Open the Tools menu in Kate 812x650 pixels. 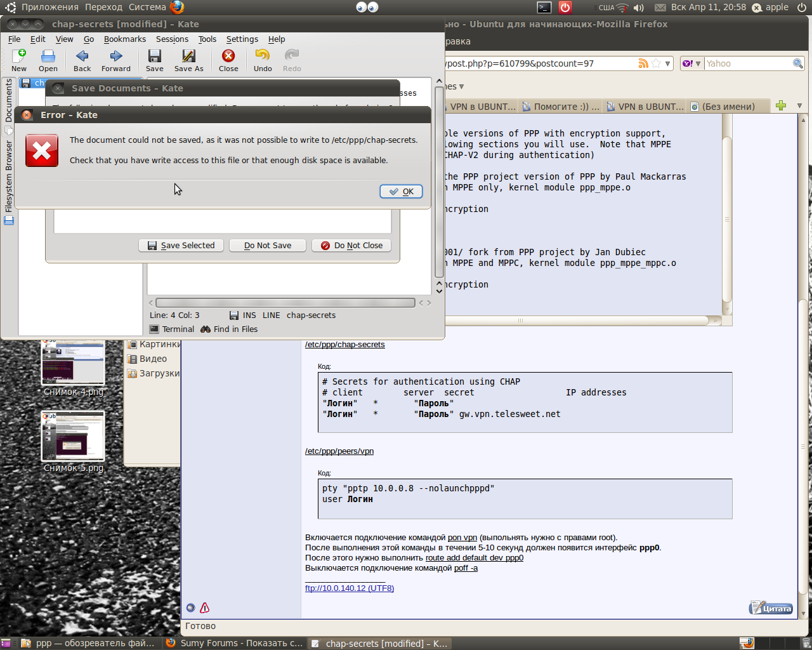point(207,39)
